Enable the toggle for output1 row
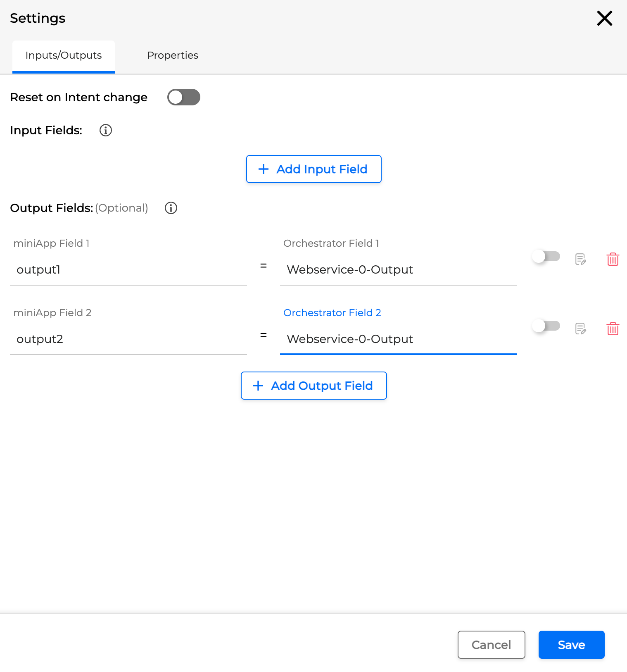 546,256
